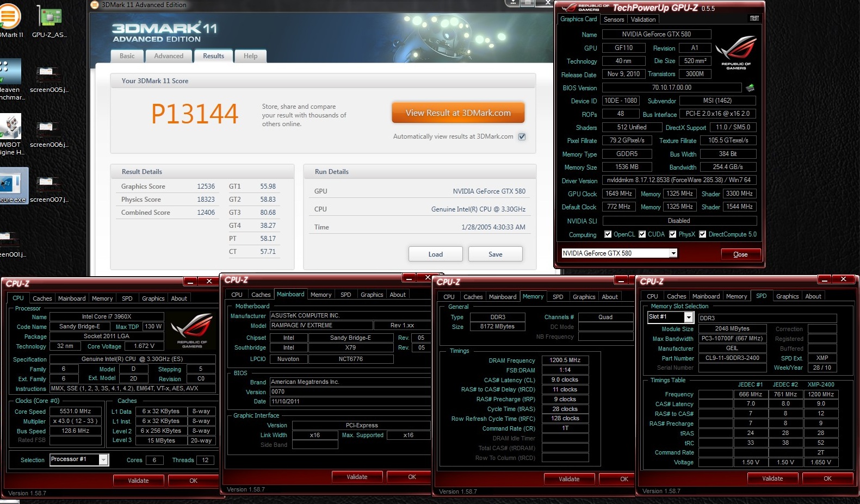Click the DRAM Frequency 1200.5 MHz value
Screen dimensions: 860x504
click(565, 360)
